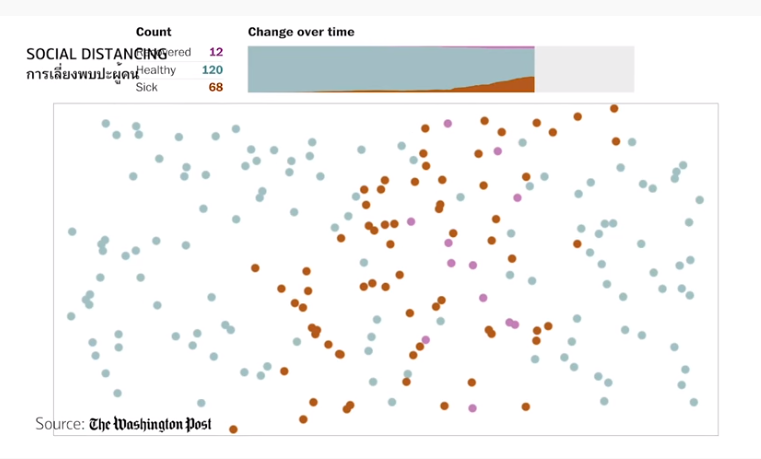Click the rightmost blue healthy dot
Viewport: 761px width, 459px height.
699,200
